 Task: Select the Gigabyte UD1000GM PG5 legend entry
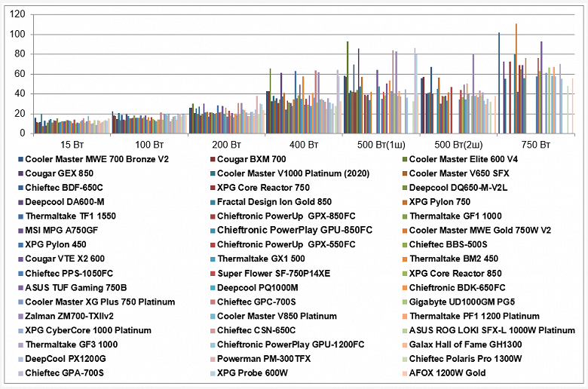coord(458,302)
